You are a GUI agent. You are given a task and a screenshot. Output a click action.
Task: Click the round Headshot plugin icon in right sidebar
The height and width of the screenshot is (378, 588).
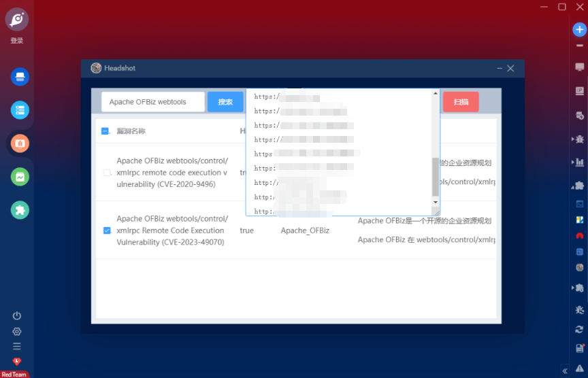[580, 267]
